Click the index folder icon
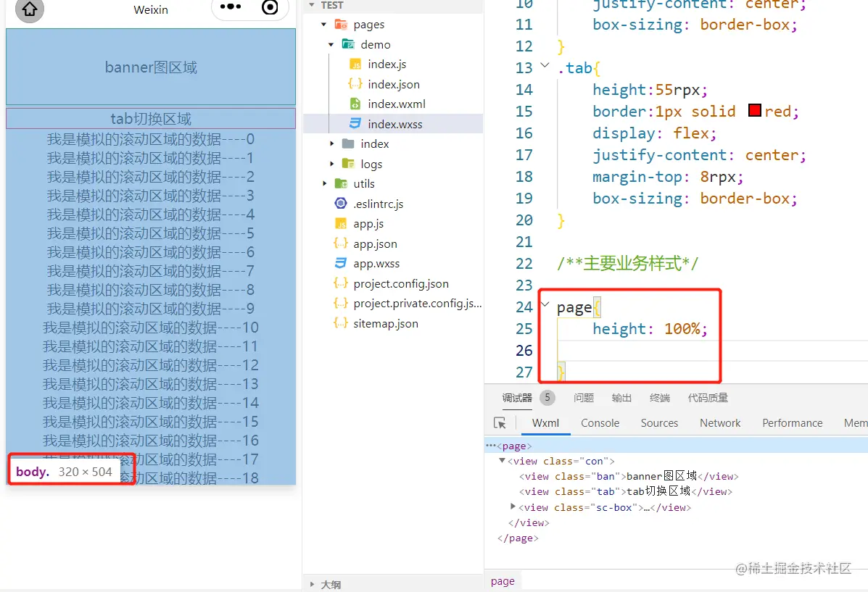 (x=348, y=144)
